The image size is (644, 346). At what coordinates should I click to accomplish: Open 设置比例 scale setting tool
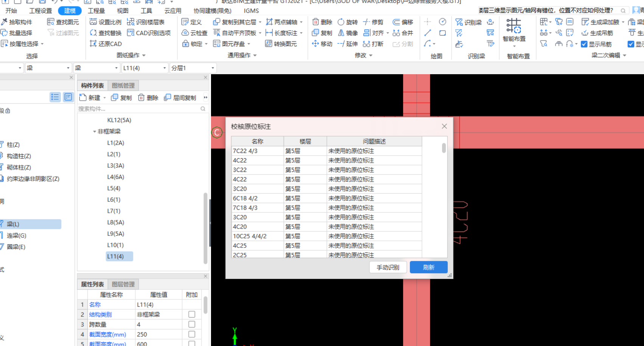[x=106, y=22]
